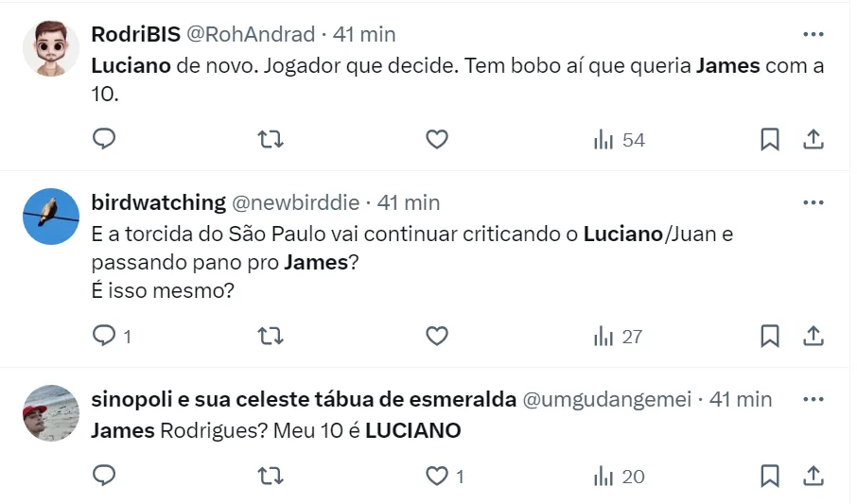Screen dimensions: 857x504
Task: Reply to RodriBIS's tweet
Action: coord(104,140)
